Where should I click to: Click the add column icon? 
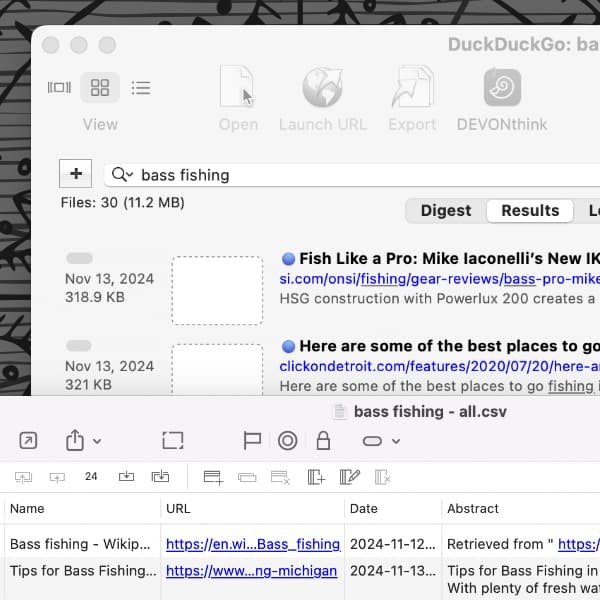(316, 477)
